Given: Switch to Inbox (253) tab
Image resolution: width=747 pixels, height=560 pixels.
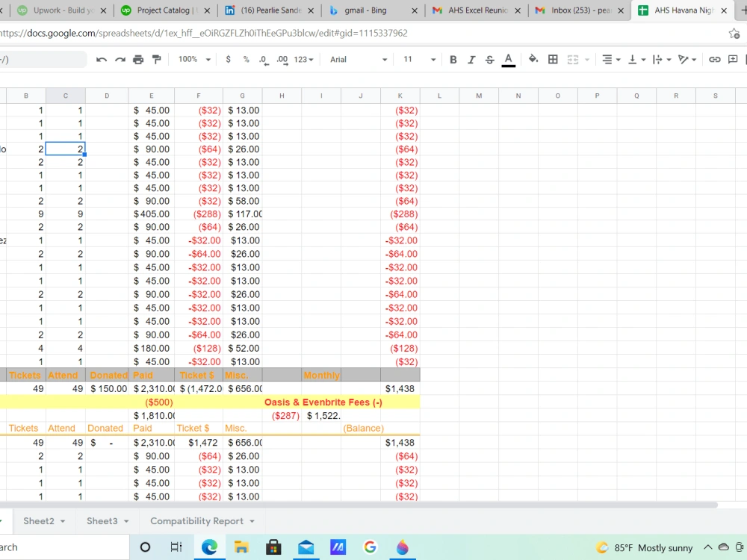Looking at the screenshot, I should click(x=580, y=10).
